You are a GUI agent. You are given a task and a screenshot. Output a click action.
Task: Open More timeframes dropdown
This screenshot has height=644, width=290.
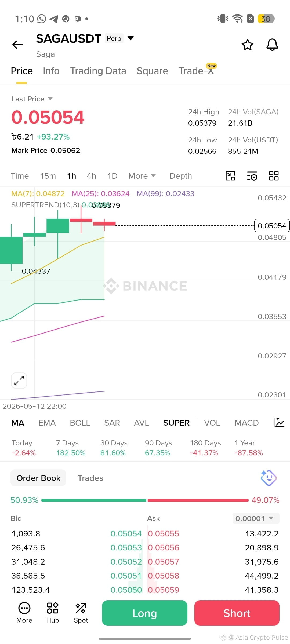point(142,176)
